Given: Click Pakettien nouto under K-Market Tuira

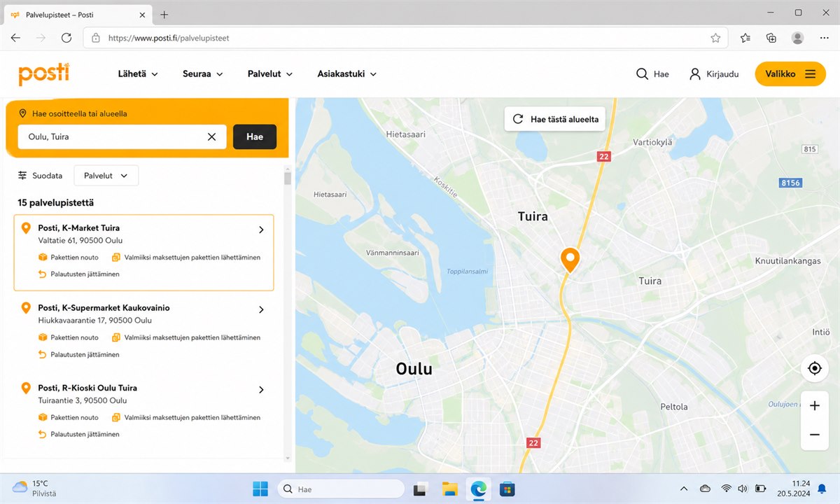Looking at the screenshot, I should pyautogui.click(x=69, y=258).
